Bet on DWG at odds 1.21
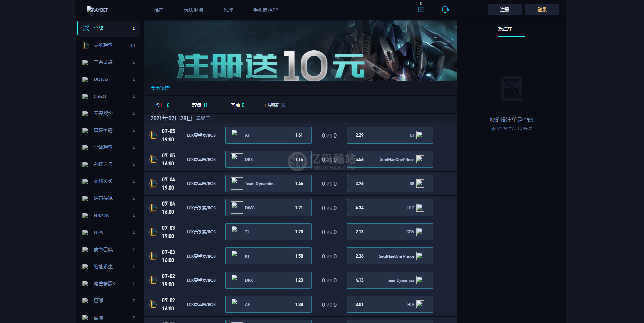The height and width of the screenshot is (323, 644). point(268,208)
